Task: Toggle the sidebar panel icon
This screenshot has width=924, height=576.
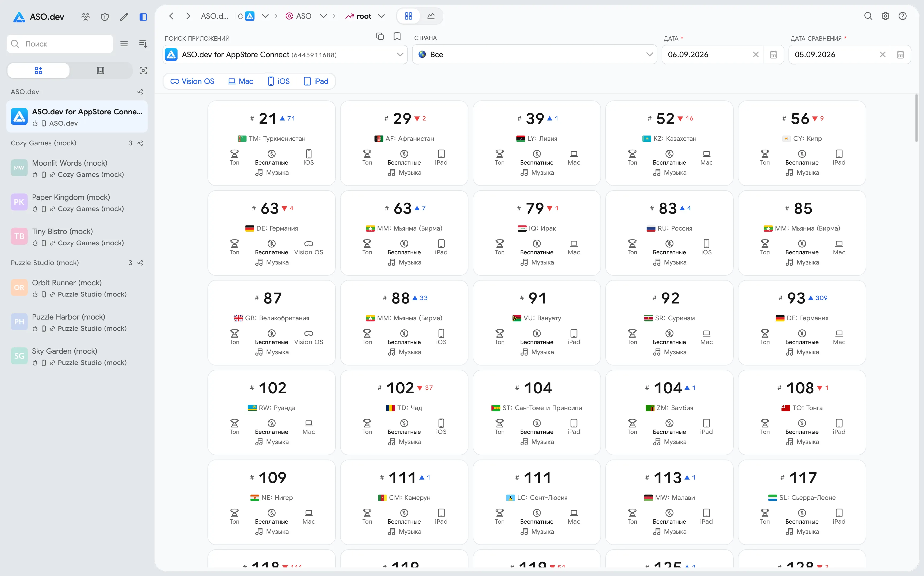Action: [143, 16]
